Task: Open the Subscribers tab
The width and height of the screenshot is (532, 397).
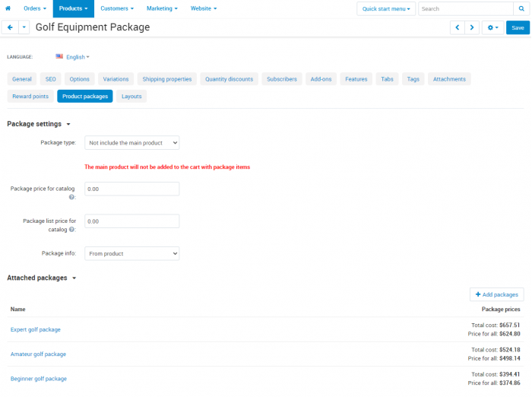Action: [x=282, y=79]
